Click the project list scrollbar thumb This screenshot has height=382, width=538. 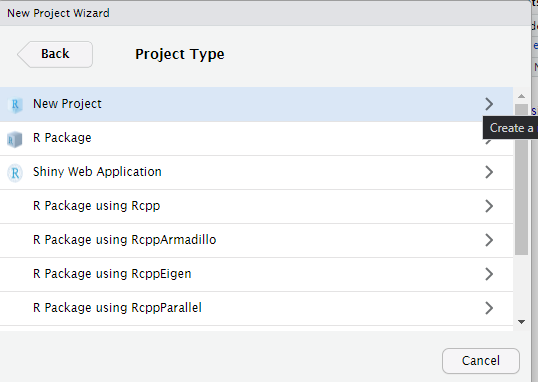521,180
